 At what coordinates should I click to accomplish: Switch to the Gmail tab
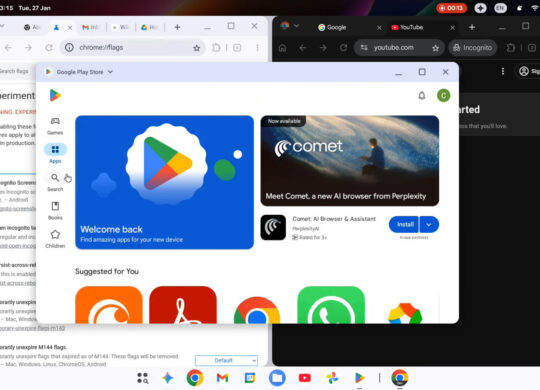(x=91, y=27)
